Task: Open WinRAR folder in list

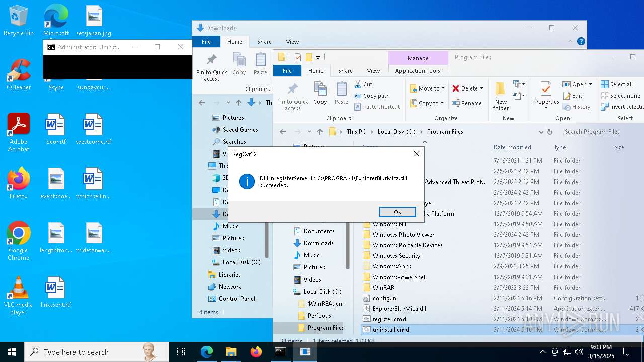Action: click(383, 288)
